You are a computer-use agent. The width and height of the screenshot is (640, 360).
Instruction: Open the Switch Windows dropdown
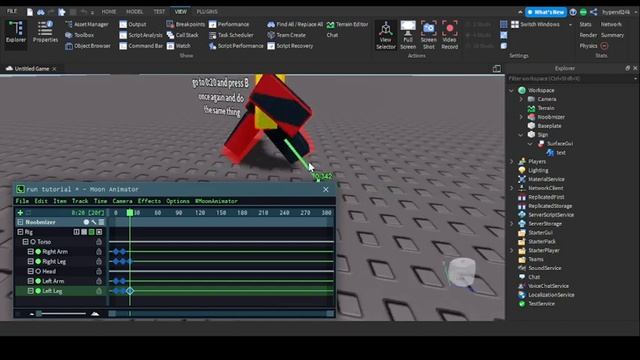tap(541, 24)
